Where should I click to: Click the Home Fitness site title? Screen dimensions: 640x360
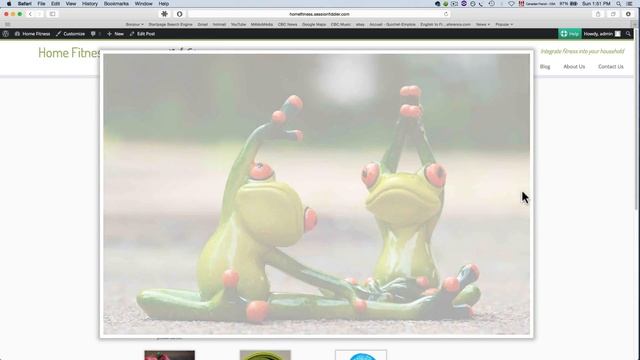[69, 53]
